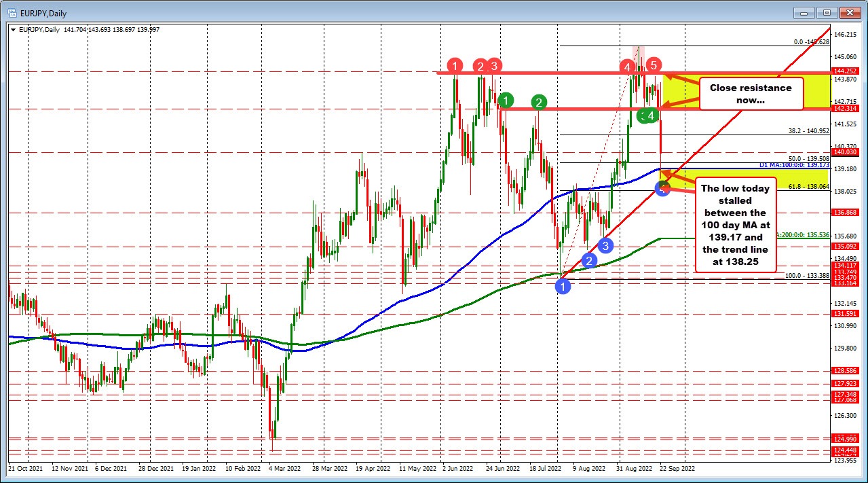Click the price scale value 141.525
868x483 pixels.
coord(846,124)
